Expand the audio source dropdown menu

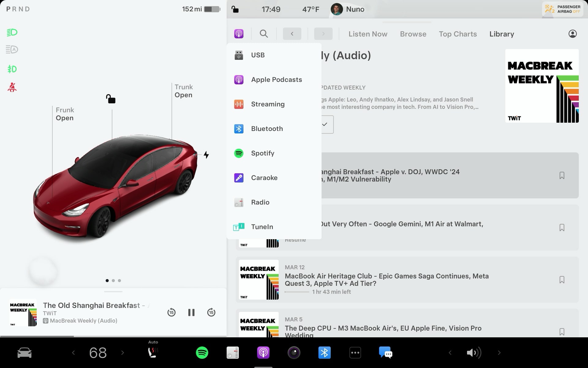(238, 33)
